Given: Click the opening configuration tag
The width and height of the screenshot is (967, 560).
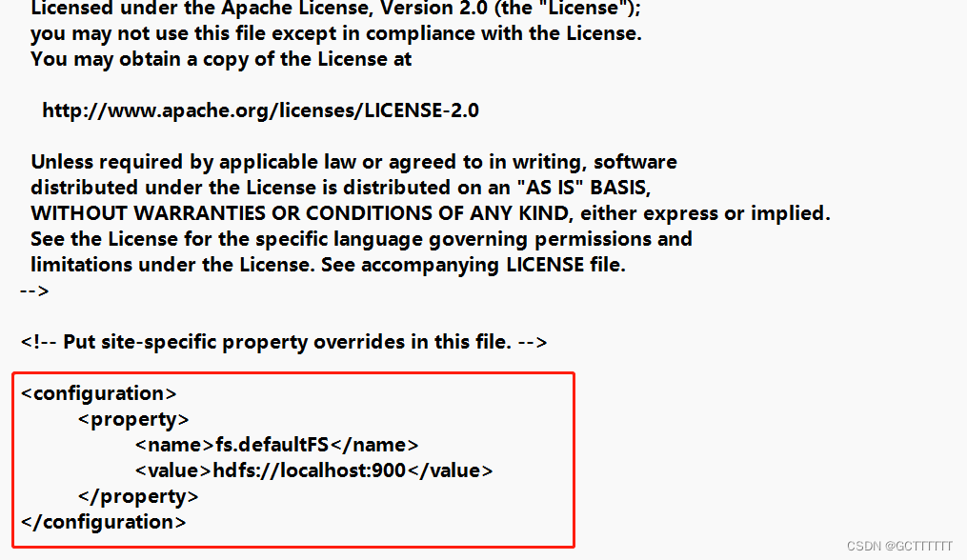Looking at the screenshot, I should click(99, 393).
